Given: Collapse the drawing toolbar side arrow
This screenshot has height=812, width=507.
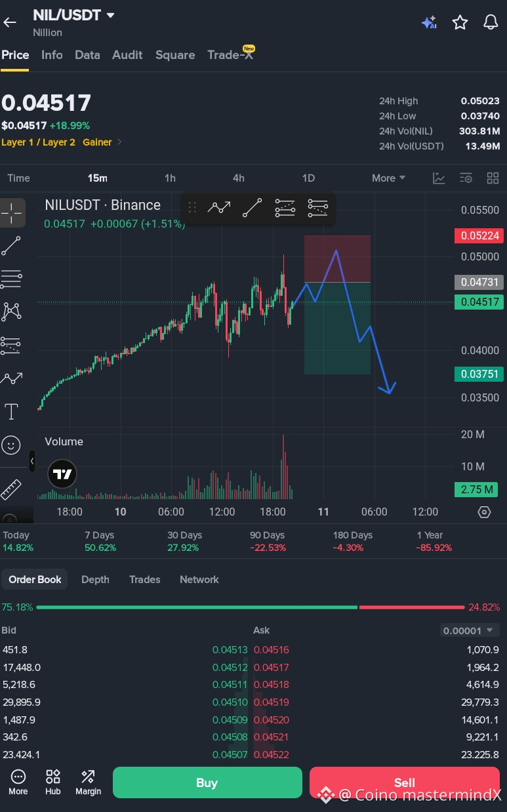Looking at the screenshot, I should [x=31, y=461].
